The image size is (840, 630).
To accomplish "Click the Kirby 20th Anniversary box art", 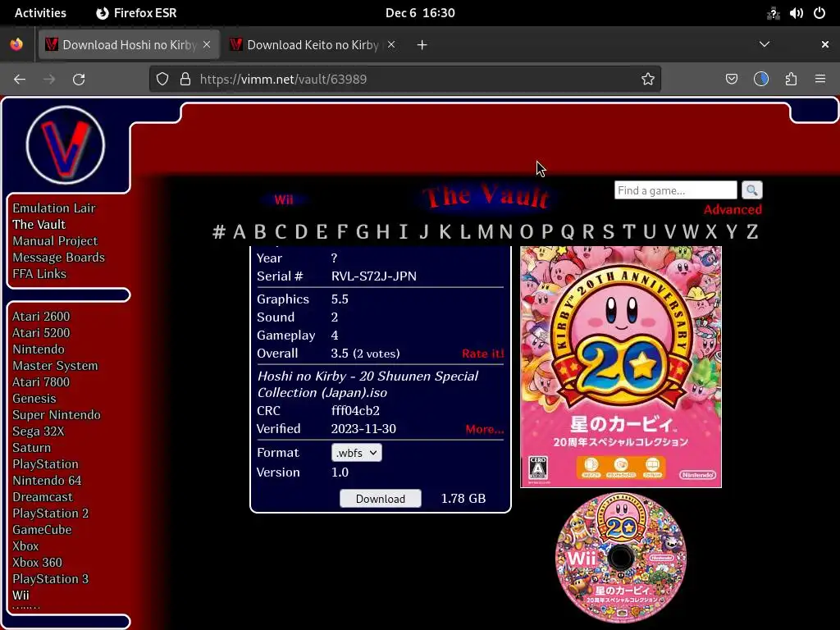I will tap(621, 367).
